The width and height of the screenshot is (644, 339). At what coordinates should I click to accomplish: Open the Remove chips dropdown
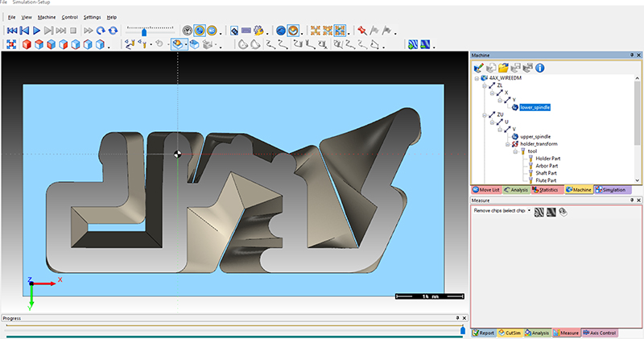pos(529,210)
